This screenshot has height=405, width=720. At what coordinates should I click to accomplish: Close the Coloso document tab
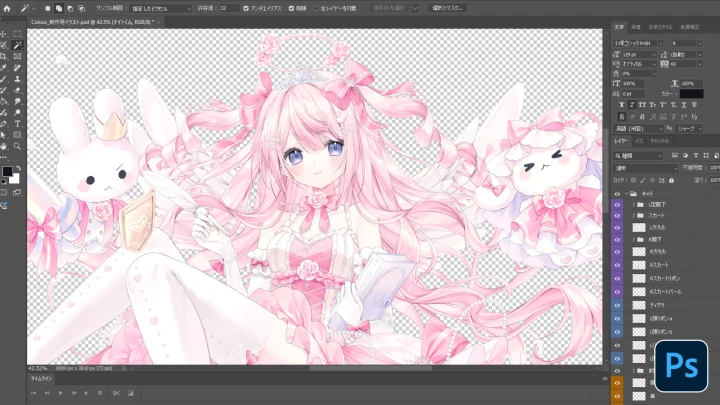coord(159,22)
